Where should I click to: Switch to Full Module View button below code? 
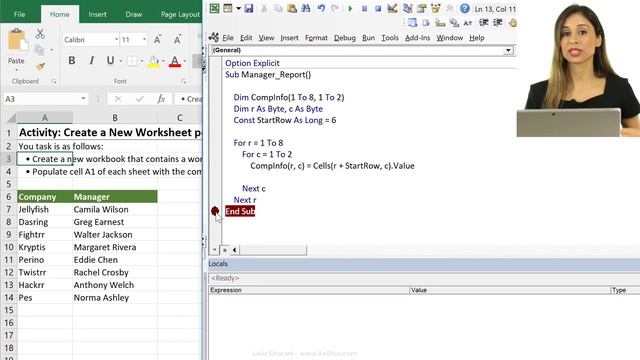point(224,250)
